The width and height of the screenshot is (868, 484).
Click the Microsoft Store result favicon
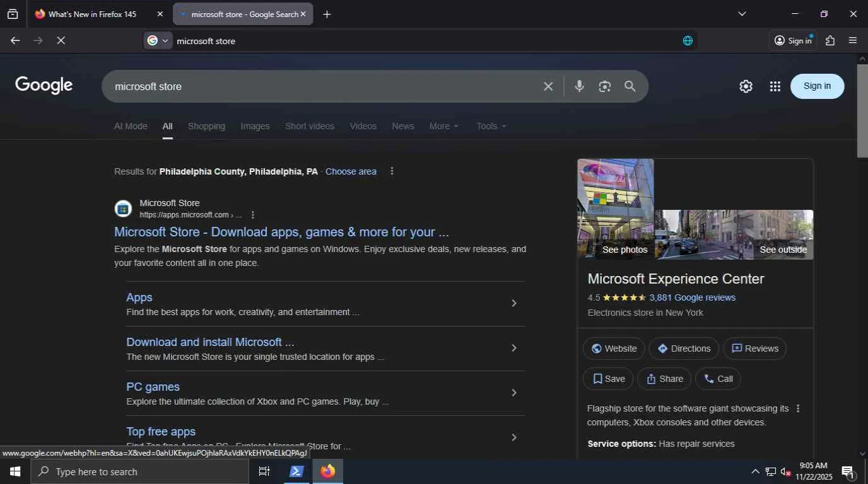point(123,209)
